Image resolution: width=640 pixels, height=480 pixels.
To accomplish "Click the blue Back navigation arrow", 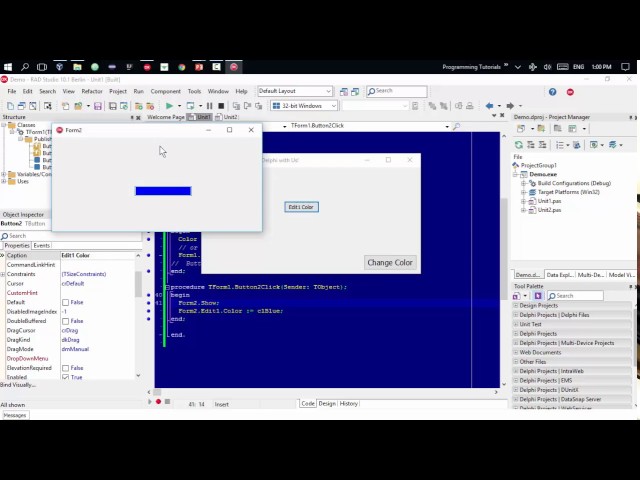I will [x=489, y=106].
